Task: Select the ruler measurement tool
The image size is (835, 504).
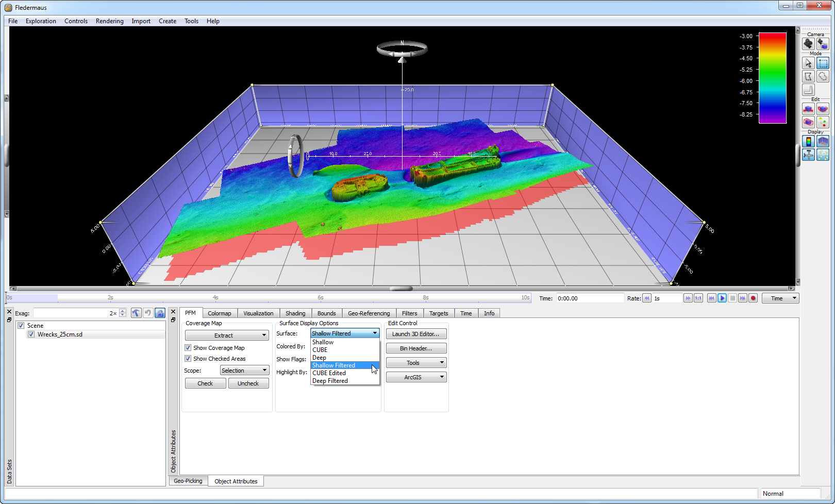Action: [808, 90]
